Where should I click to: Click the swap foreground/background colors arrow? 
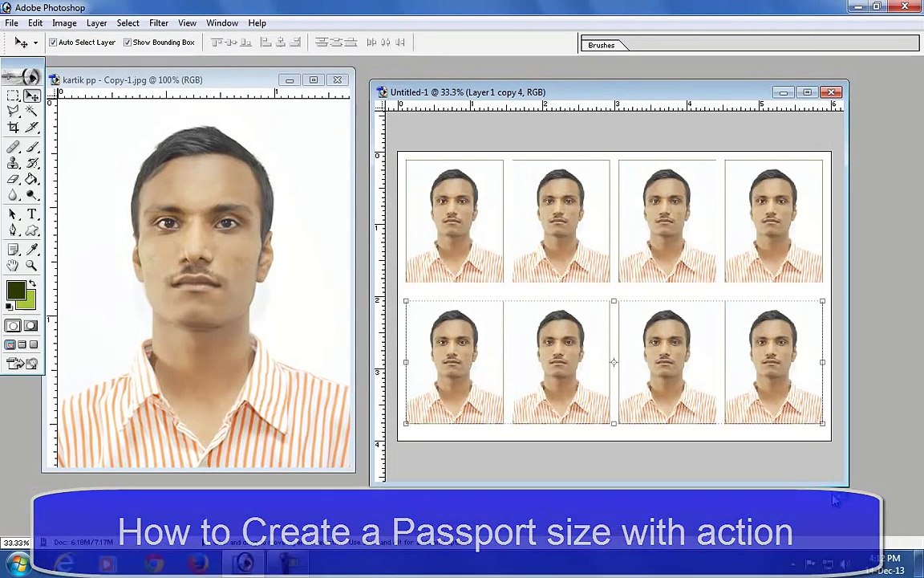pos(32,283)
